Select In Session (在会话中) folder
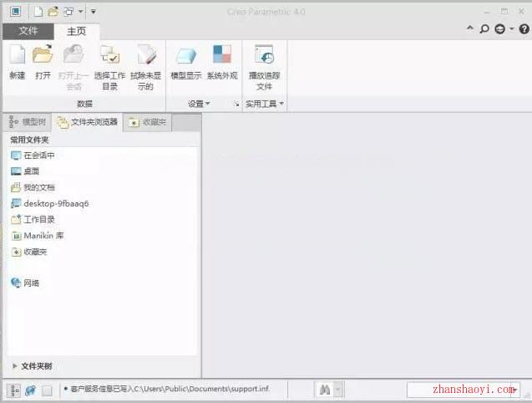The width and height of the screenshot is (532, 403). tap(33, 156)
